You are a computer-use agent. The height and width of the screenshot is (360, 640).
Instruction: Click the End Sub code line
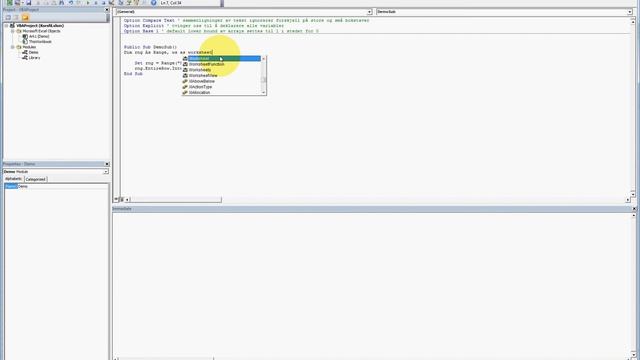(133, 74)
